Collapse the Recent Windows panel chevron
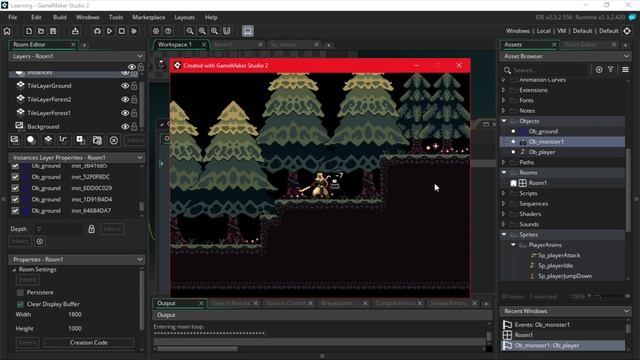Screen dimensions: 640x360 [x=627, y=311]
